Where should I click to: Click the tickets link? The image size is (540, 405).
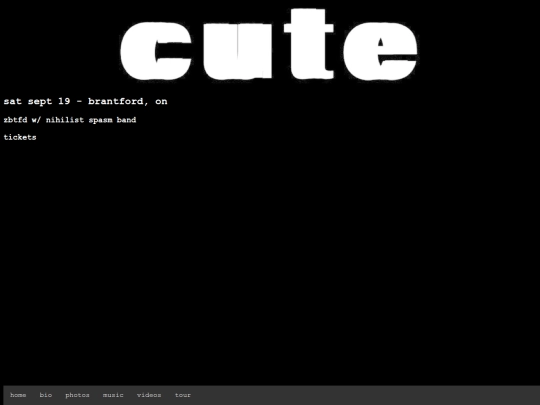pos(20,137)
